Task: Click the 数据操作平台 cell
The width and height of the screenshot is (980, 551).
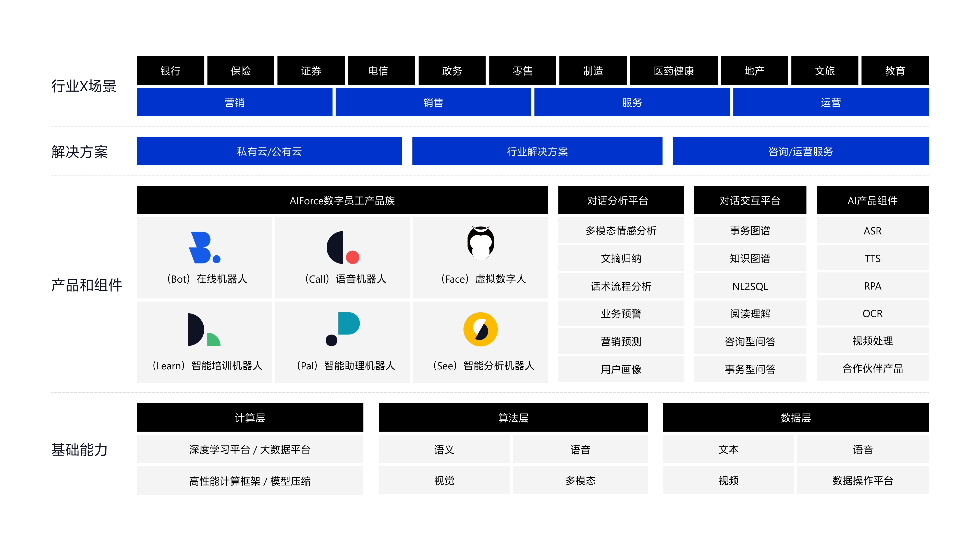Action: (862, 481)
